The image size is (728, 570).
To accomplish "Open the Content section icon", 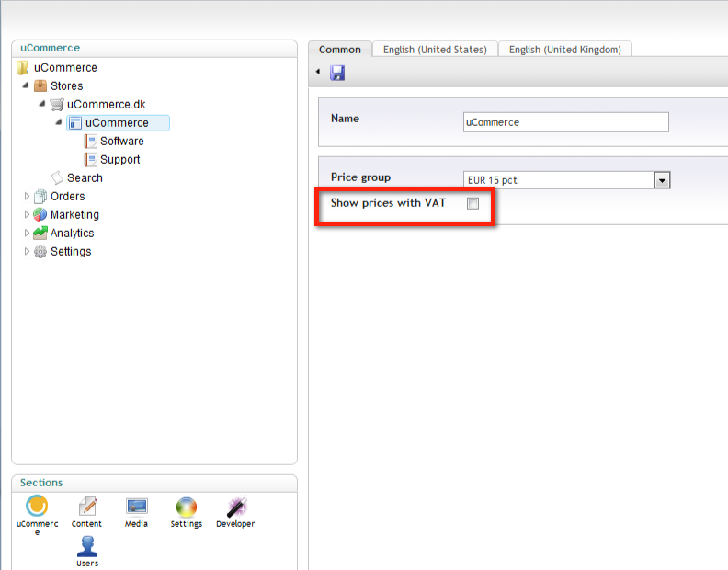I will [x=87, y=506].
